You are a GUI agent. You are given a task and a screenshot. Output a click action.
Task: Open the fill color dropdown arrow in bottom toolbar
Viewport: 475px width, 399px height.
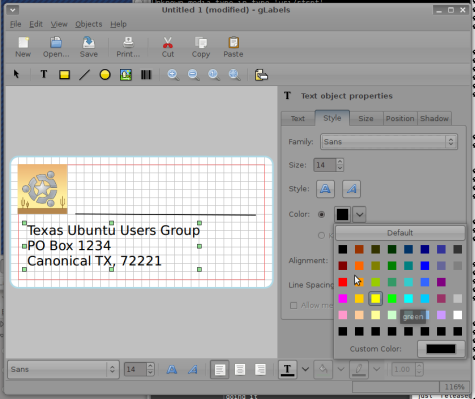(x=341, y=369)
